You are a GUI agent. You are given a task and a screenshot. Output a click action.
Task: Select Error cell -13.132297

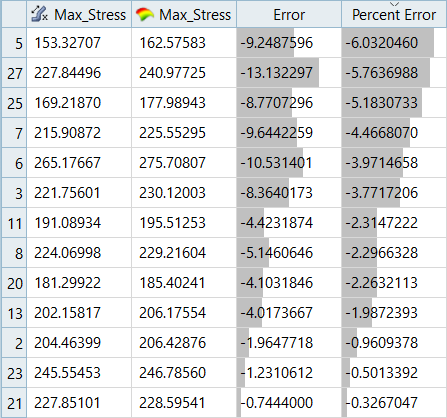tap(289, 73)
